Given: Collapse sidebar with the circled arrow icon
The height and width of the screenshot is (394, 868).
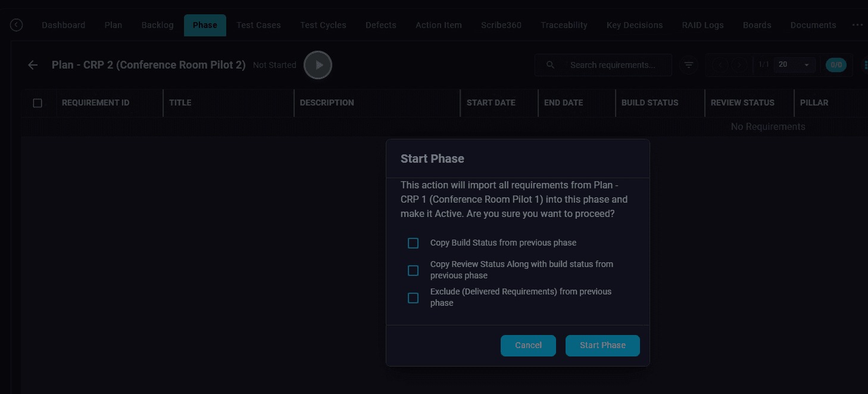Looking at the screenshot, I should (17, 25).
